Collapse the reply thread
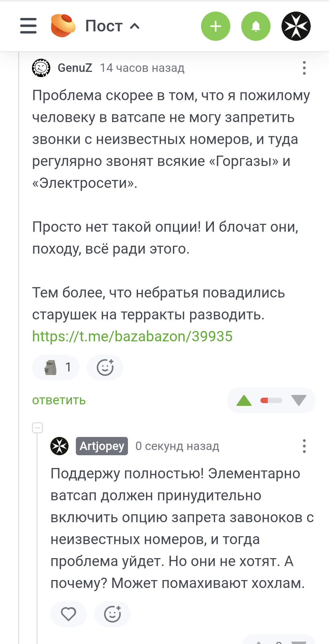Screen dimensions: 329x644 (37, 428)
